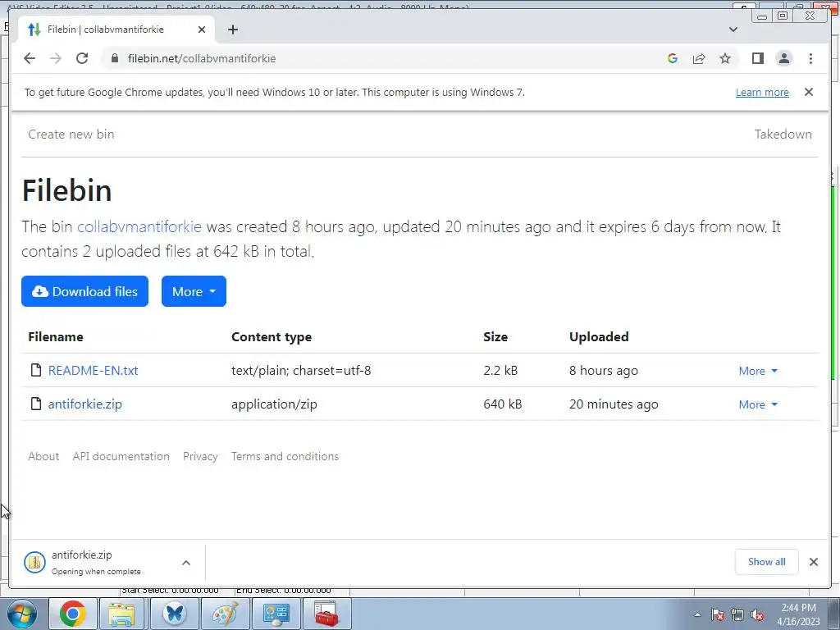The image size is (840, 630).
Task: Open the Privacy footer link
Action: pos(200,456)
